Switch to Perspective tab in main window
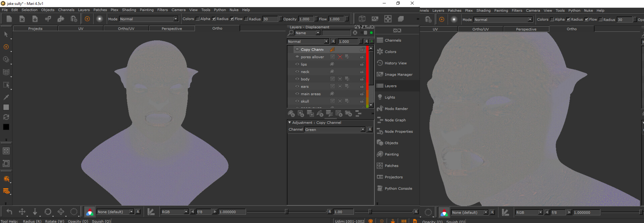 coord(172,29)
